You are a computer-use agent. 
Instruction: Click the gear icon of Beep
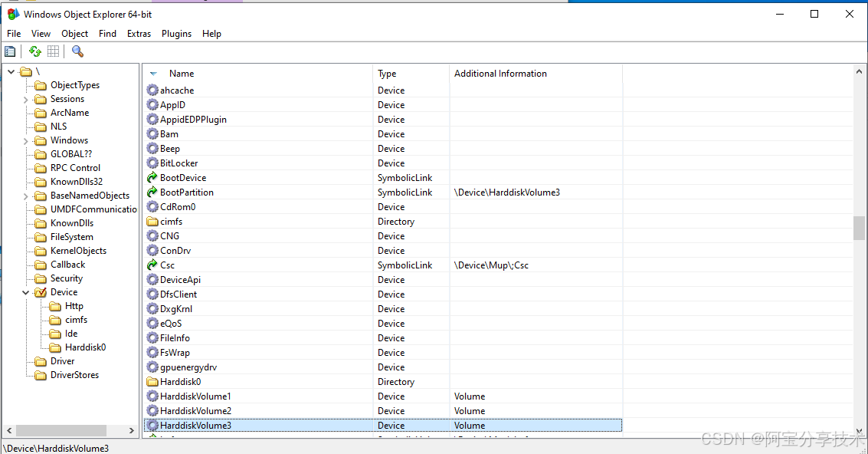(152, 148)
